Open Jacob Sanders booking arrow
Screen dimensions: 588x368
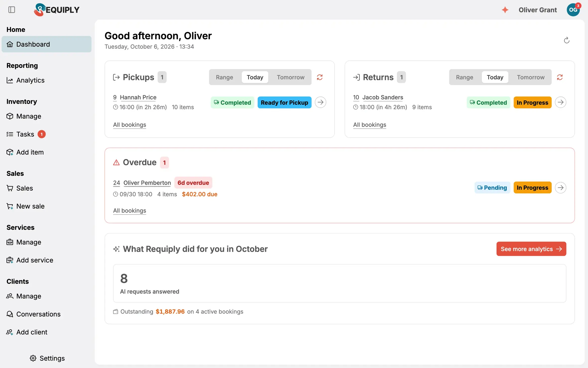tap(561, 102)
